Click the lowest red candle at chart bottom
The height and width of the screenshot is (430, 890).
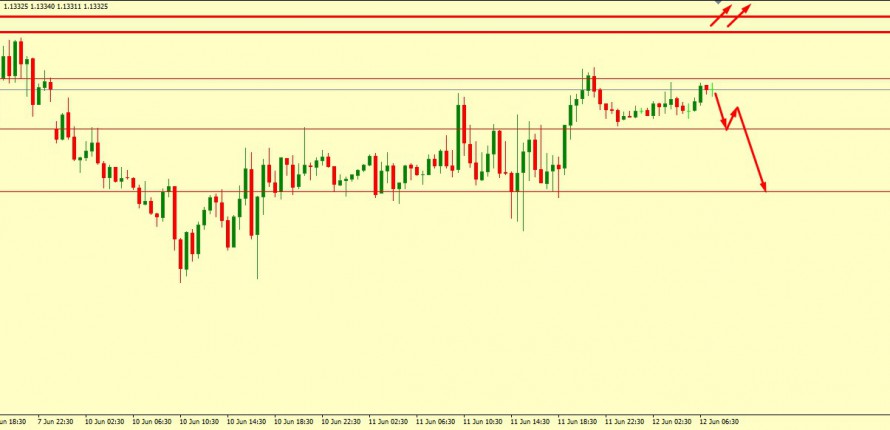point(182,252)
